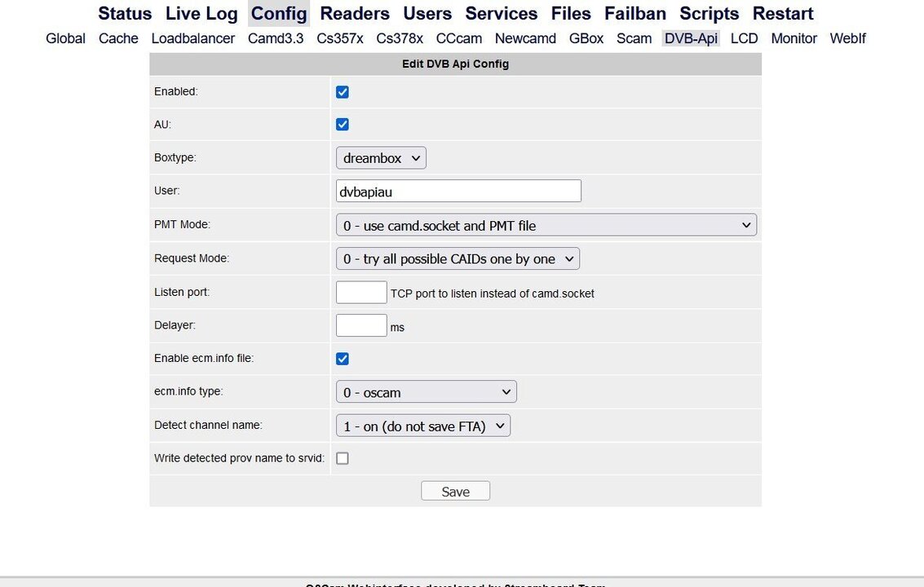
Task: Go to the Users page
Action: pyautogui.click(x=427, y=13)
